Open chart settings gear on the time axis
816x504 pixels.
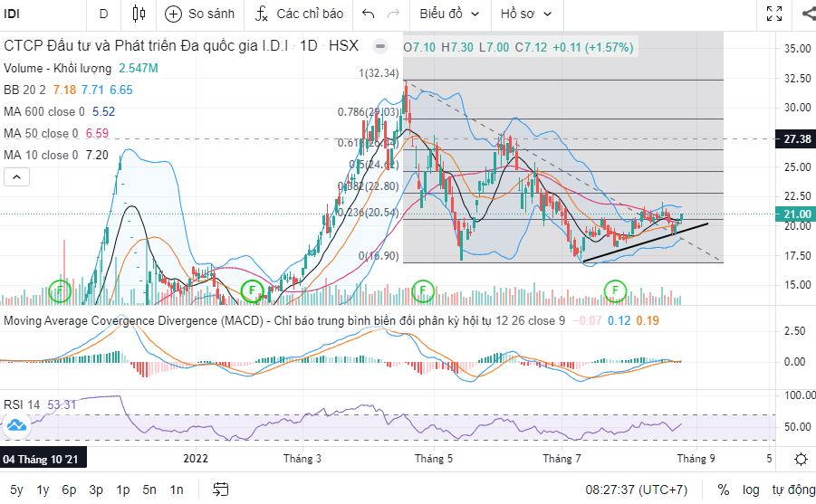pyautogui.click(x=801, y=458)
